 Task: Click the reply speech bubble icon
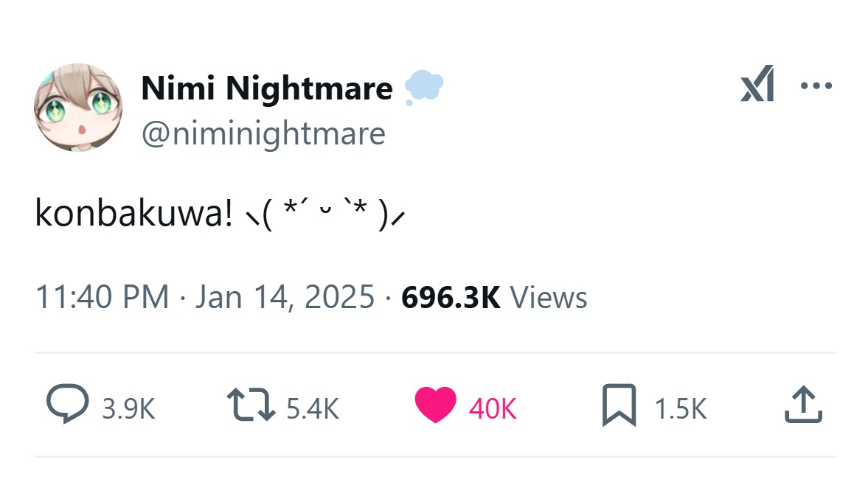coord(67,404)
